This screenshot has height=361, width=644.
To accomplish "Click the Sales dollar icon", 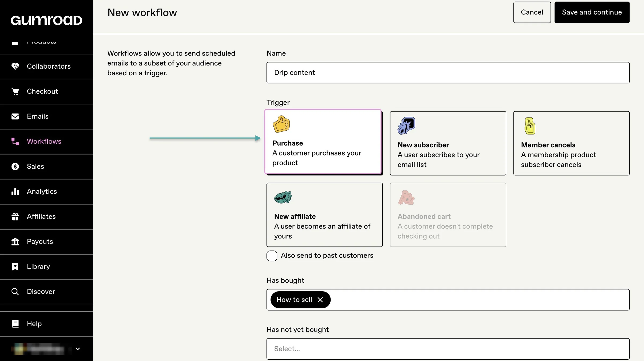I will (x=15, y=167).
